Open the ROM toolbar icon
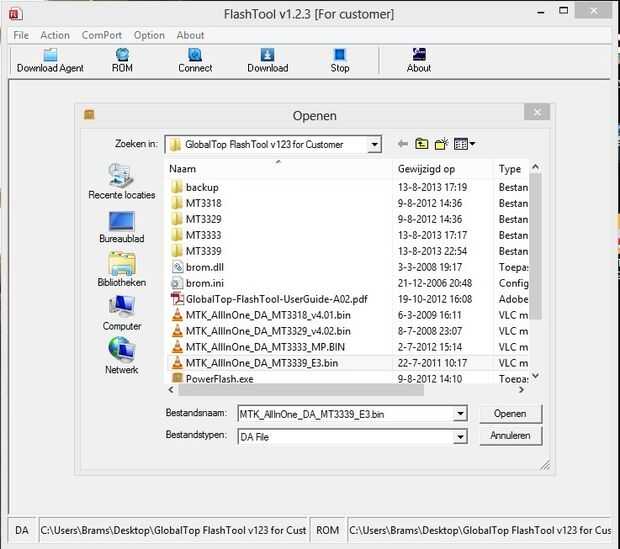The width and height of the screenshot is (620, 549). [122, 55]
